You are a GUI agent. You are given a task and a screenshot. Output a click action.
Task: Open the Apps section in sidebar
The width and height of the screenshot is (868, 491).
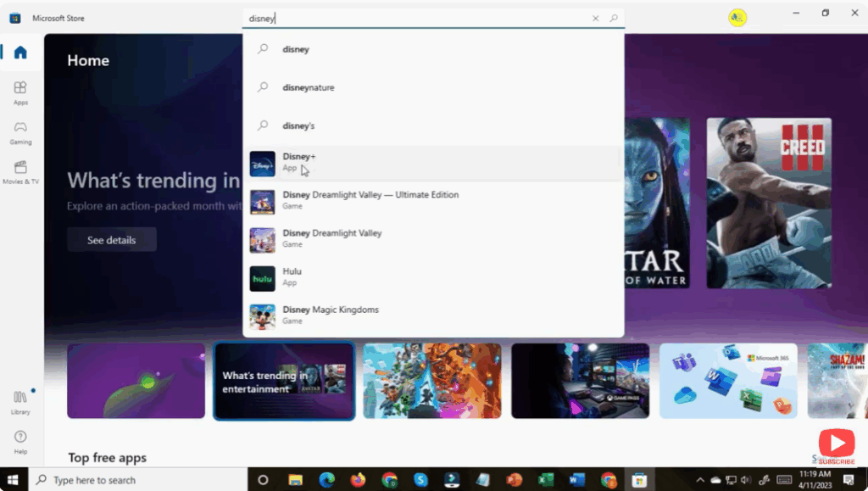tap(20, 93)
